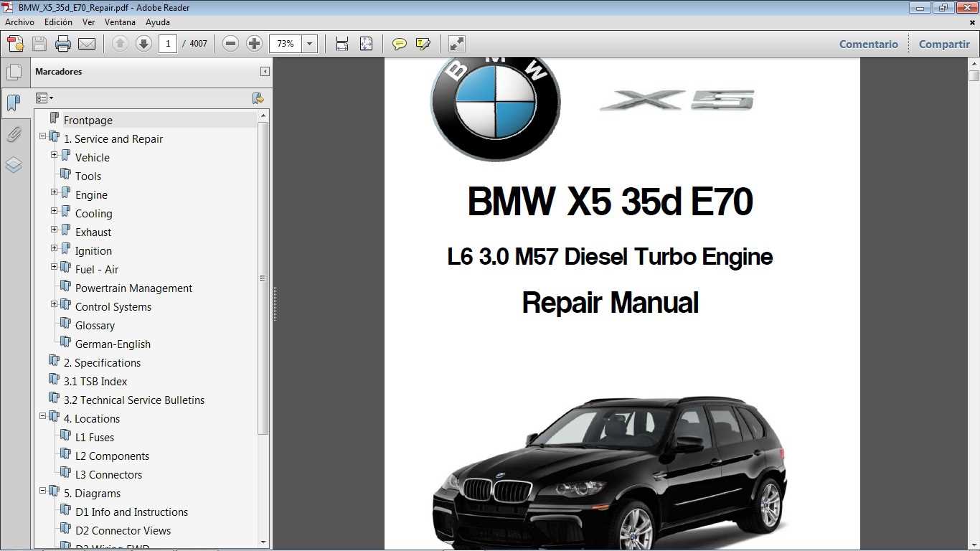The image size is (980, 551).
Task: Click bookmarks panel scroll up arrow
Action: tap(263, 116)
